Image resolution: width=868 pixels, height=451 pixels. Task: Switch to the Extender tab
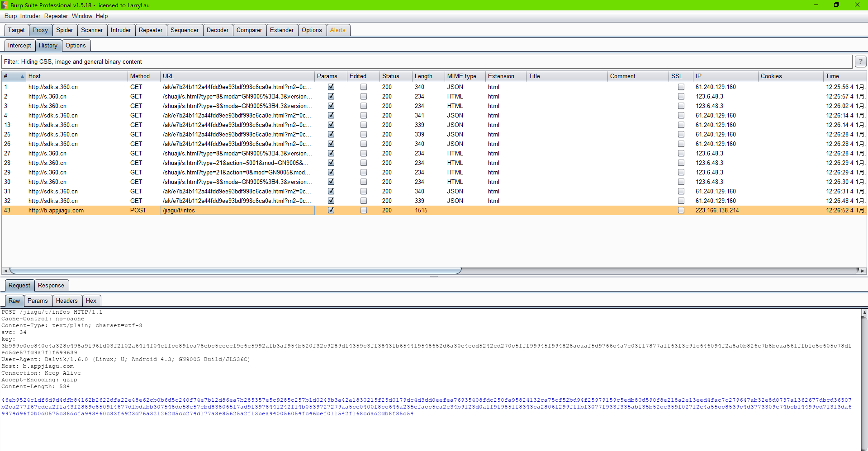click(x=282, y=30)
